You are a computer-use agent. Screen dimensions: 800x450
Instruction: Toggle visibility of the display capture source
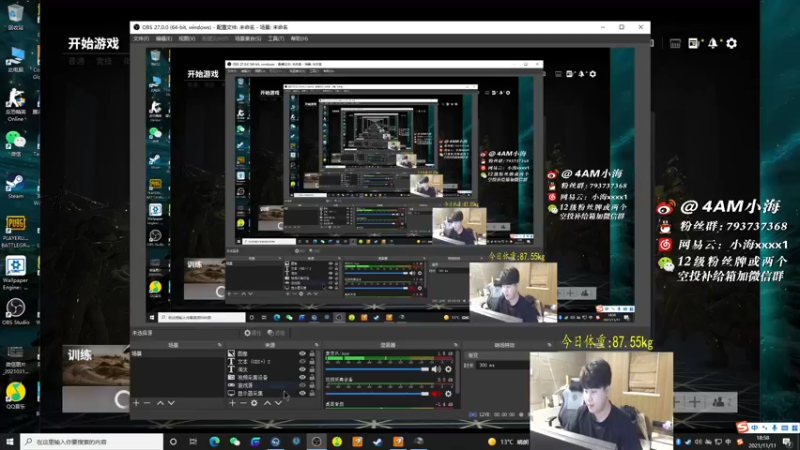303,393
